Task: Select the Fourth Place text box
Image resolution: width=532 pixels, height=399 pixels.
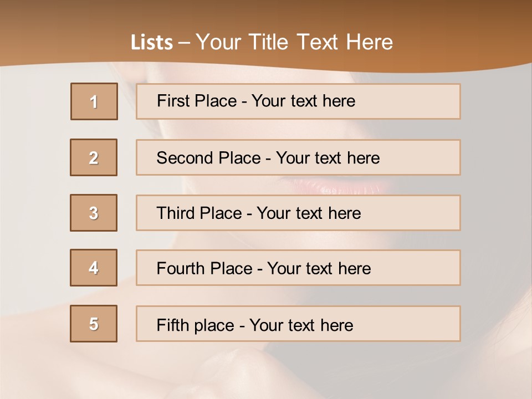Action: click(x=298, y=268)
